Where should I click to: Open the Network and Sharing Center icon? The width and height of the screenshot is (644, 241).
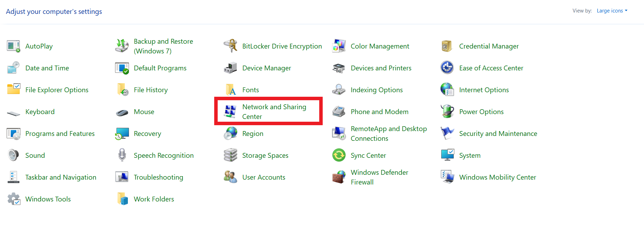pyautogui.click(x=230, y=112)
